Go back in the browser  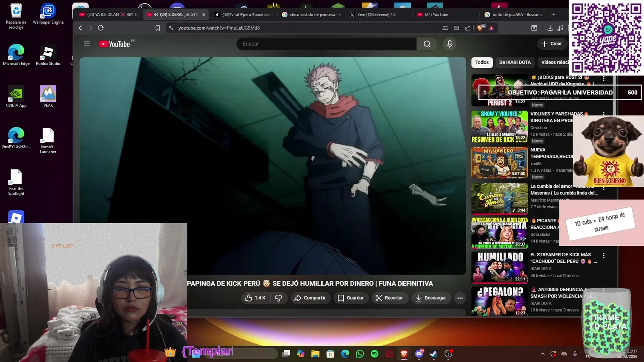(x=80, y=28)
